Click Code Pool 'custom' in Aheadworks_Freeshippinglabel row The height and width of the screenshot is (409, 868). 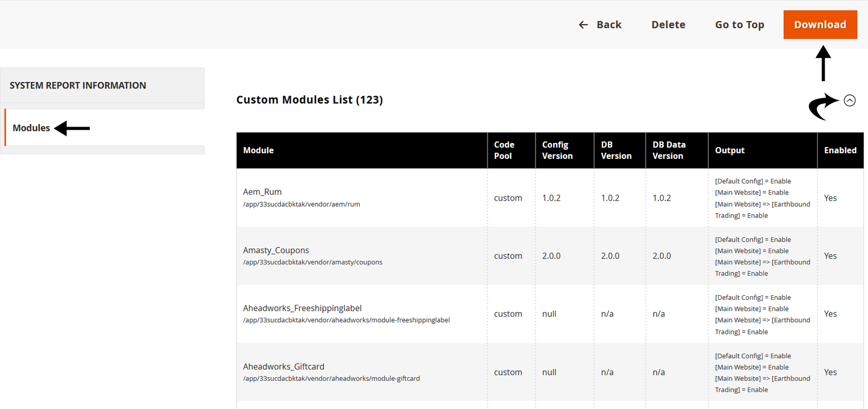(x=508, y=314)
